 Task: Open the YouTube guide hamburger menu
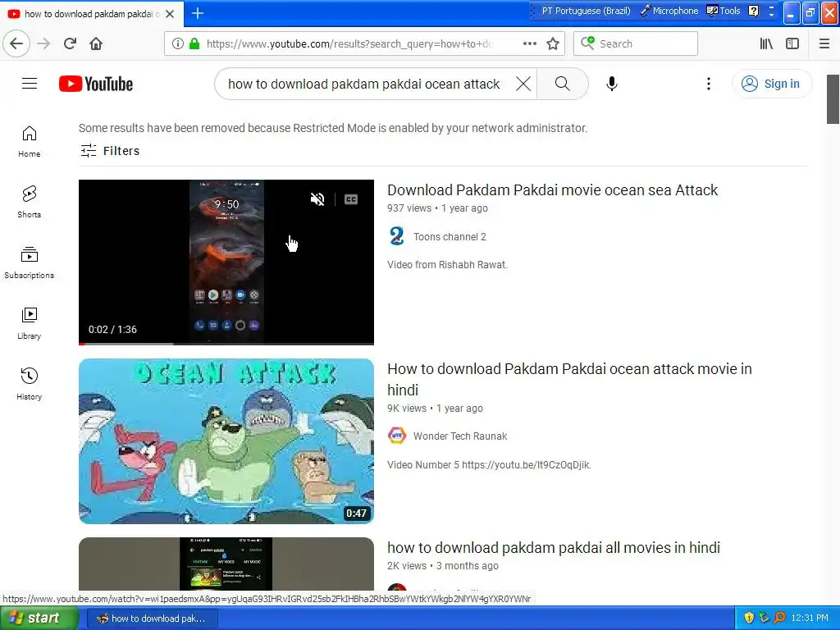[x=30, y=84]
